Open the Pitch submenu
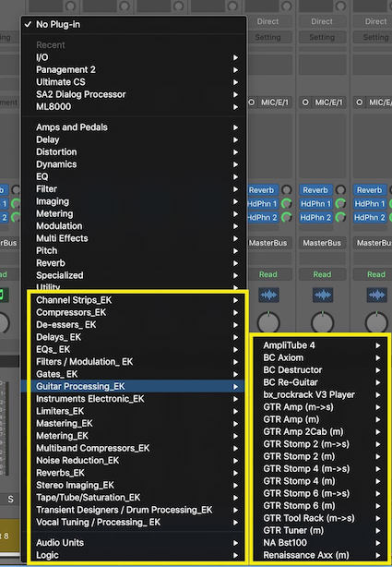392x567 pixels. 134,250
